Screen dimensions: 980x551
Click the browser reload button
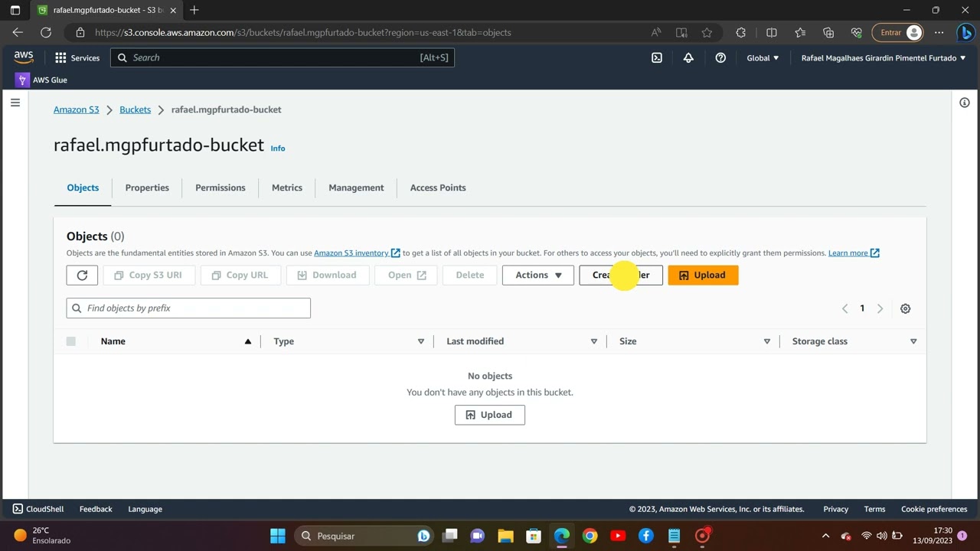(x=46, y=32)
